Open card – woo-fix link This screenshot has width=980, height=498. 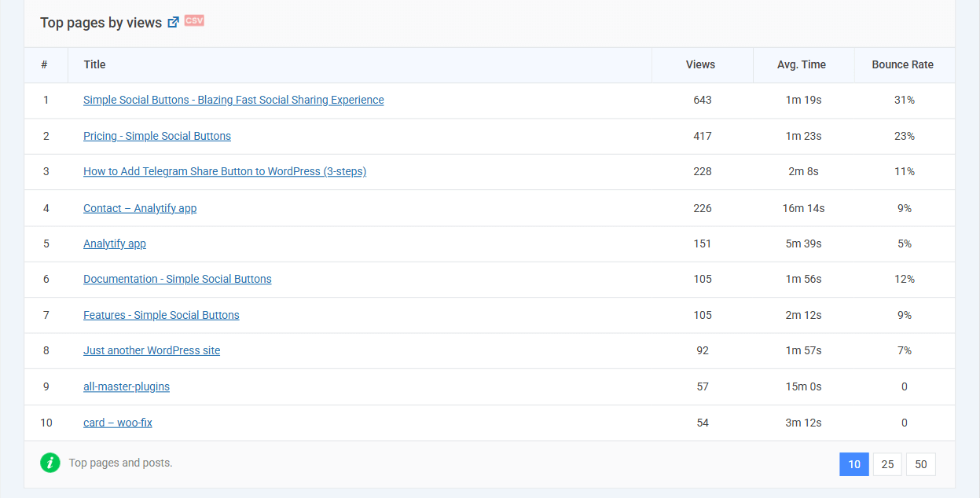point(118,423)
